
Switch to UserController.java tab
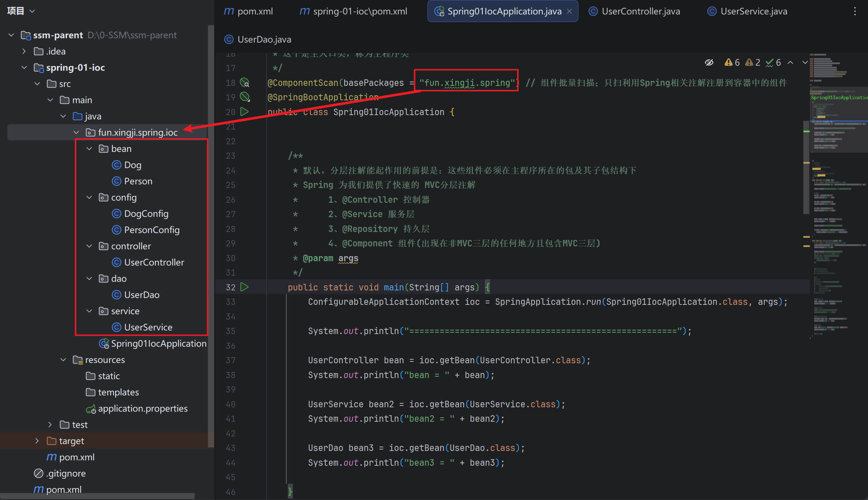point(634,11)
